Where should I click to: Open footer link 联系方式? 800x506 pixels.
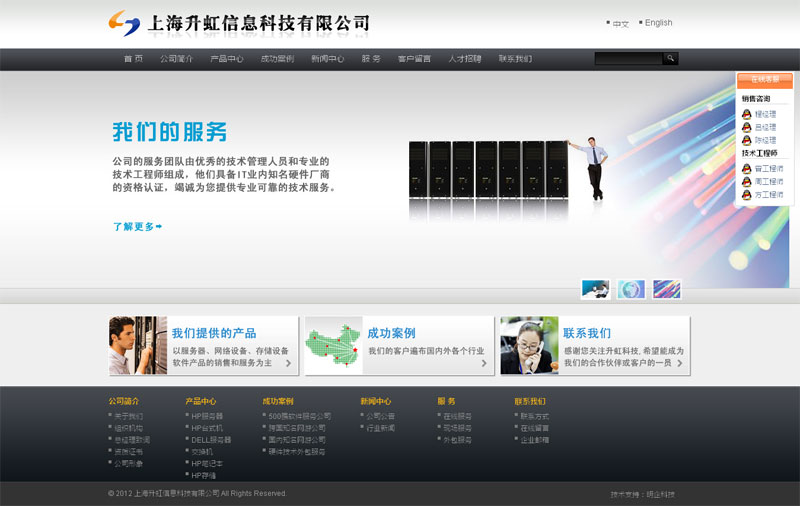pos(535,417)
